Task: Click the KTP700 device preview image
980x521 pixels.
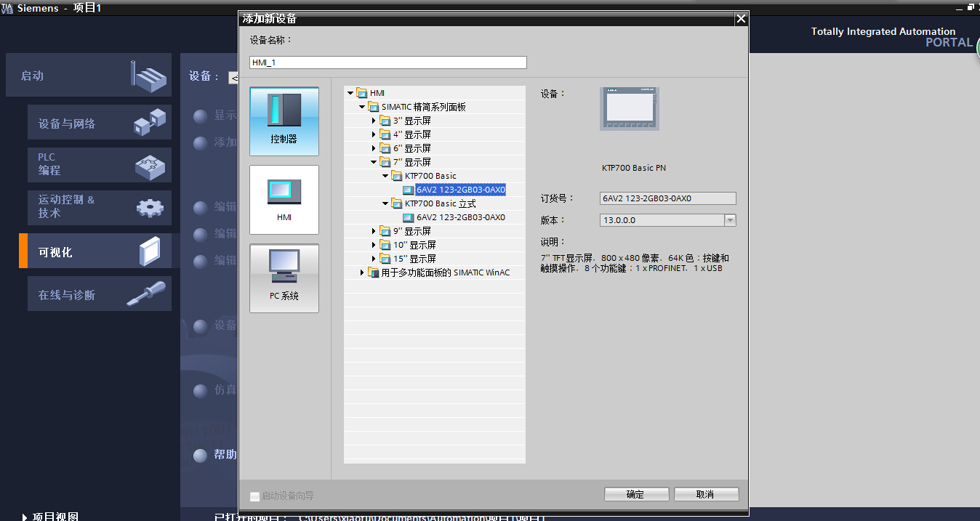Action: (629, 109)
